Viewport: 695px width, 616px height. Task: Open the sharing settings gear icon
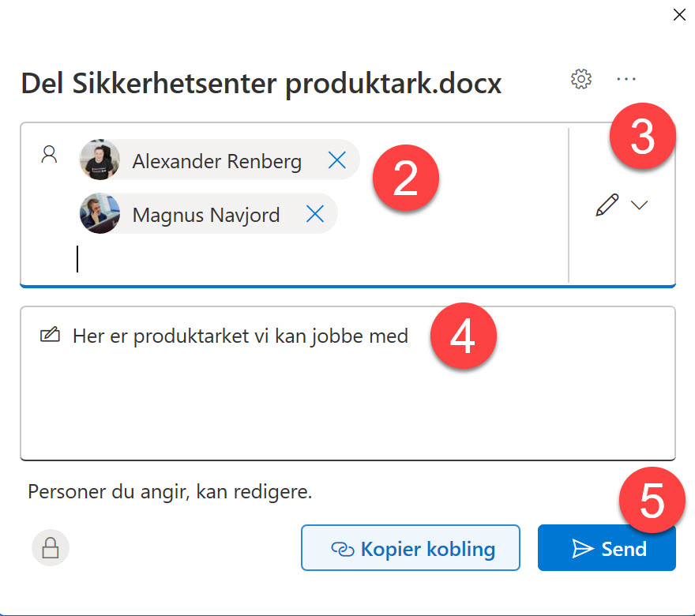pos(580,79)
